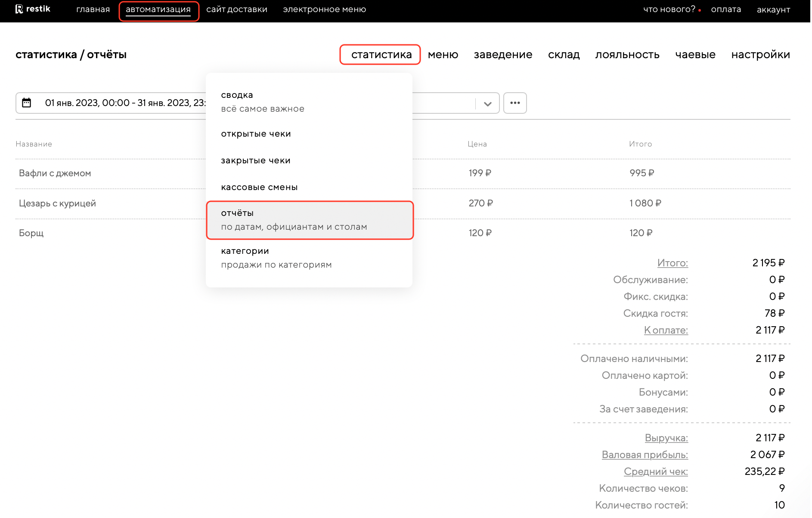Select закрытые чеки menu entry
The width and height of the screenshot is (812, 518).
click(256, 161)
